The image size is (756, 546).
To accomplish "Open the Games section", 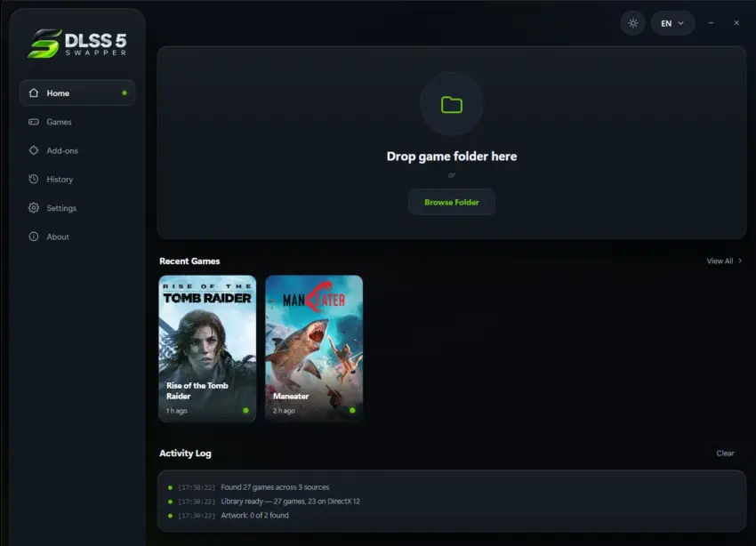I will click(77, 122).
